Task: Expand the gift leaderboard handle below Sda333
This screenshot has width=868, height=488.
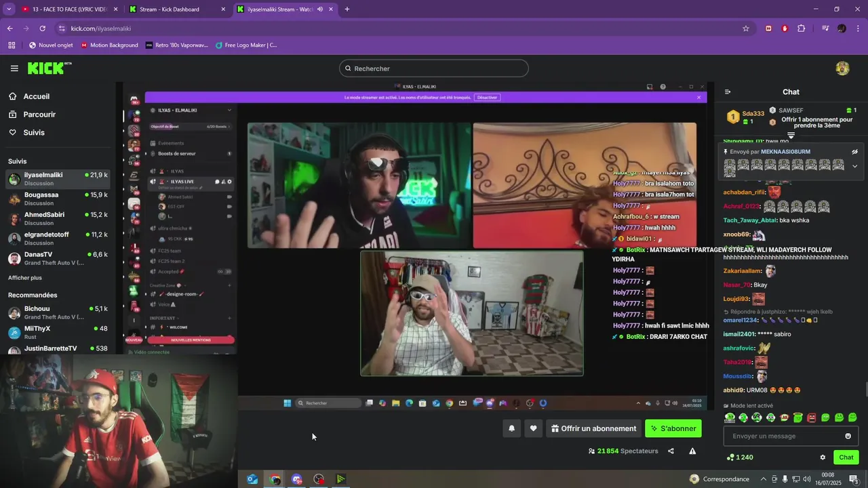Action: (x=791, y=136)
